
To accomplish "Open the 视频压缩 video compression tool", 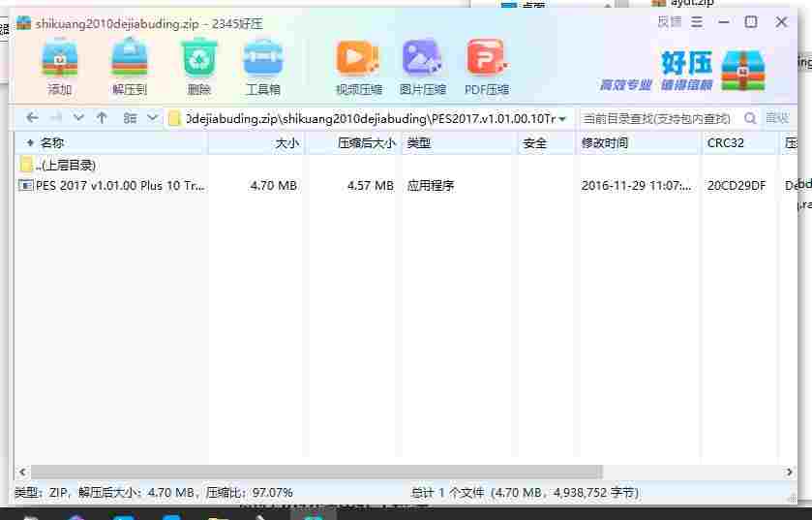I will 358,67.
